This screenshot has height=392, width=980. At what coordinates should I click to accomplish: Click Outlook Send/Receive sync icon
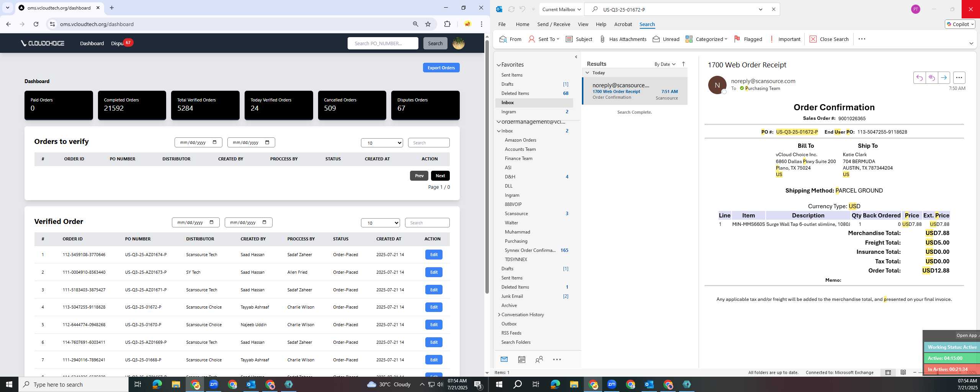pyautogui.click(x=511, y=9)
